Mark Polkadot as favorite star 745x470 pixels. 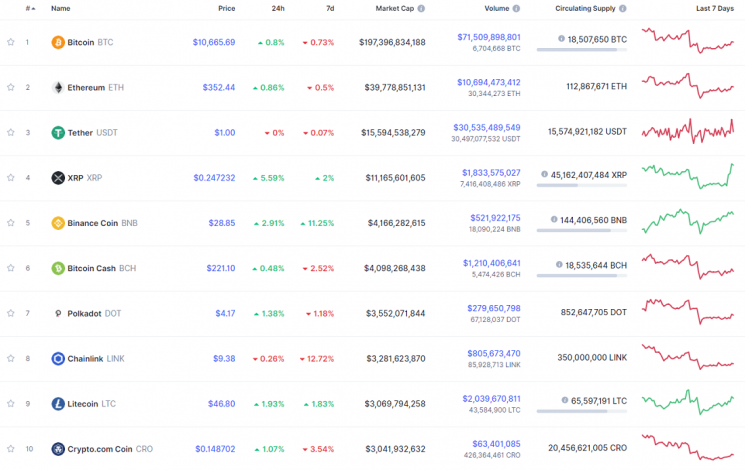coord(10,313)
